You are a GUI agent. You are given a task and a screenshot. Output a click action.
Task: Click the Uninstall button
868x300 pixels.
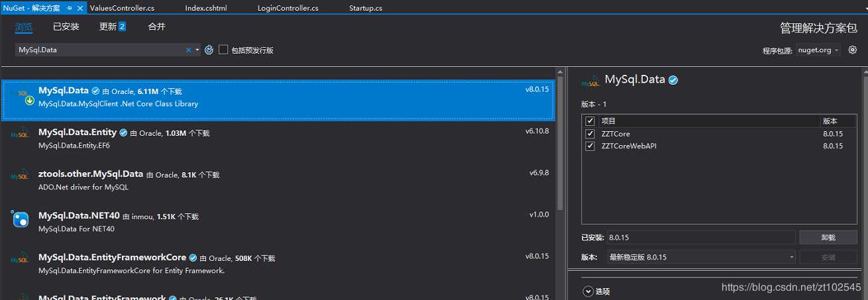[x=828, y=237]
